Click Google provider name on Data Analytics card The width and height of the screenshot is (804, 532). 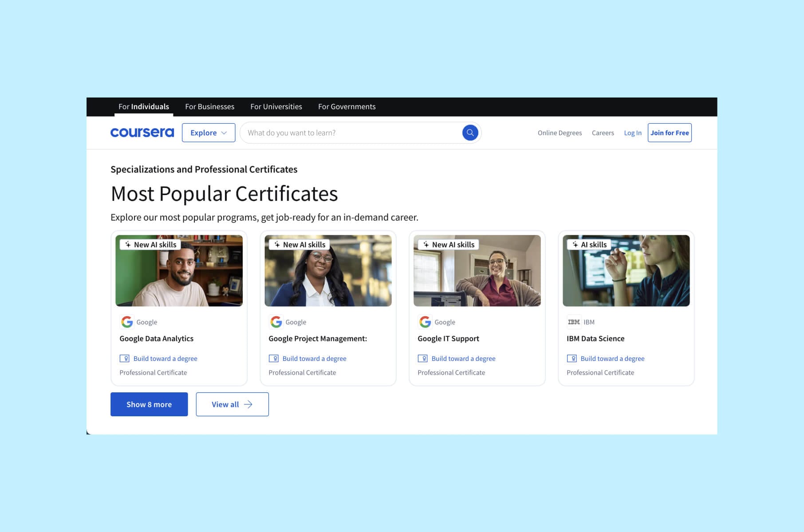[147, 322]
